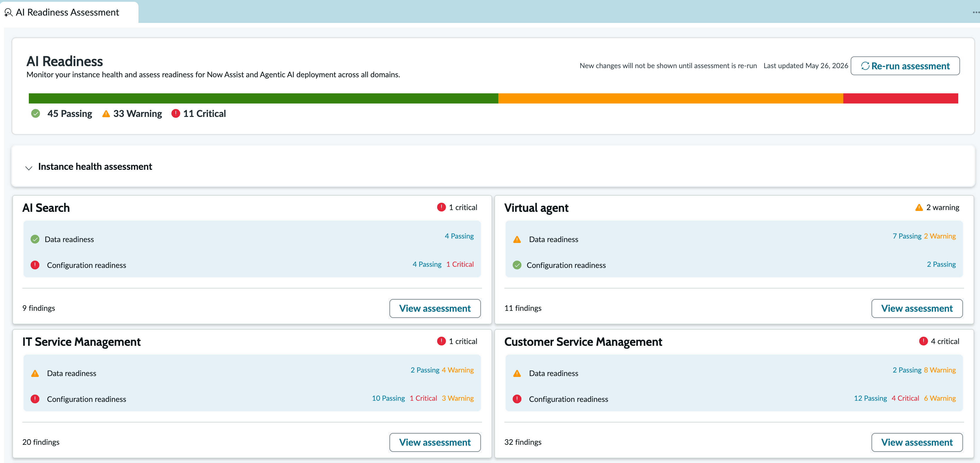Click the AI Search Configuration readiness critical icon
This screenshot has width=980, height=463.
35,265
